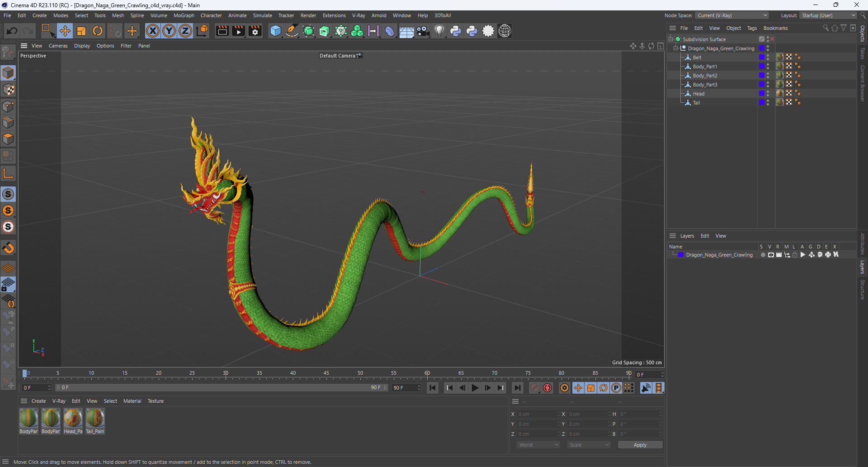868x467 pixels.
Task: Open Edit Render Settings icon
Action: [x=255, y=31]
